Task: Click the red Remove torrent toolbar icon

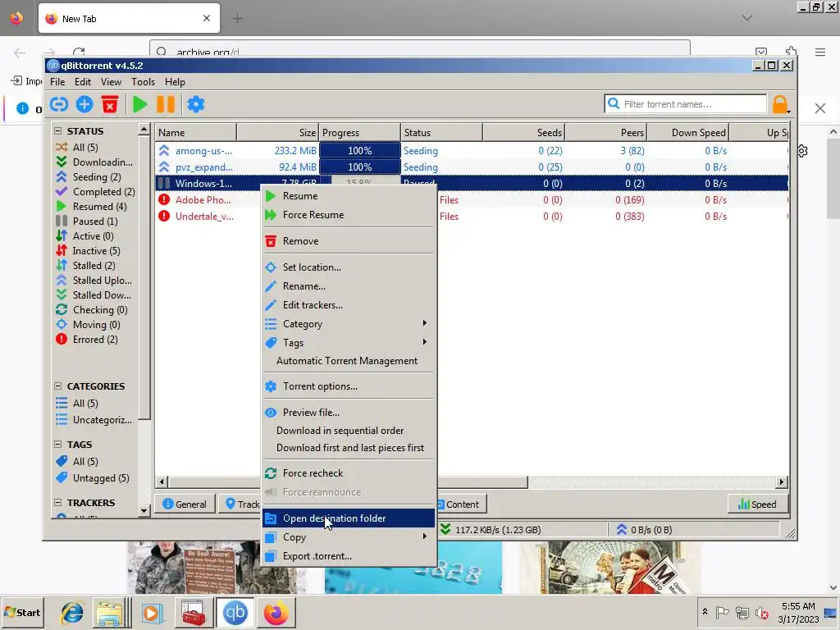Action: (x=110, y=104)
